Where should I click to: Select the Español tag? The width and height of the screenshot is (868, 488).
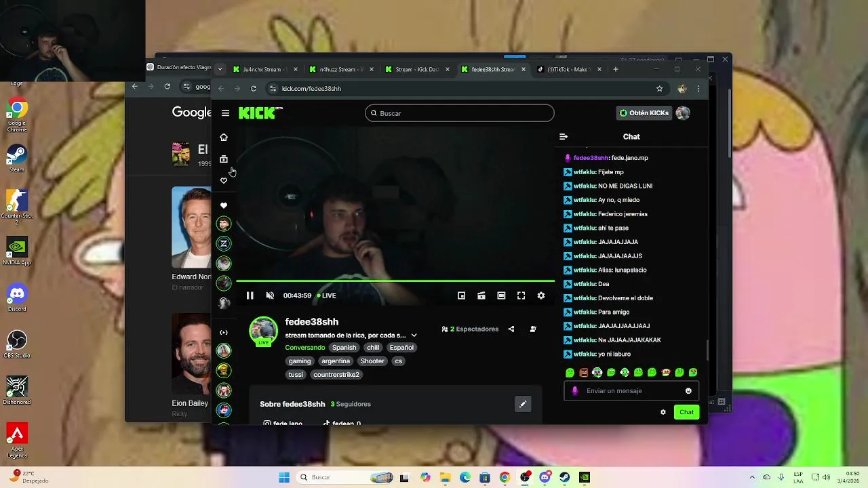click(x=401, y=347)
